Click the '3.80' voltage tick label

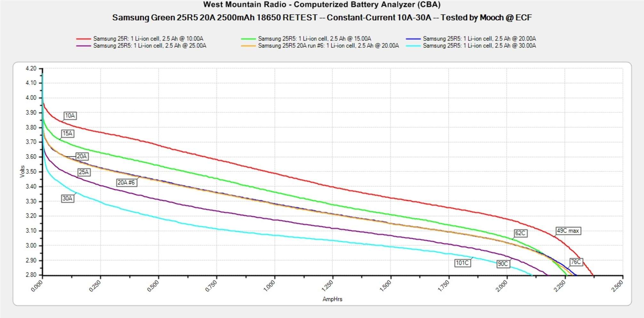(31, 127)
